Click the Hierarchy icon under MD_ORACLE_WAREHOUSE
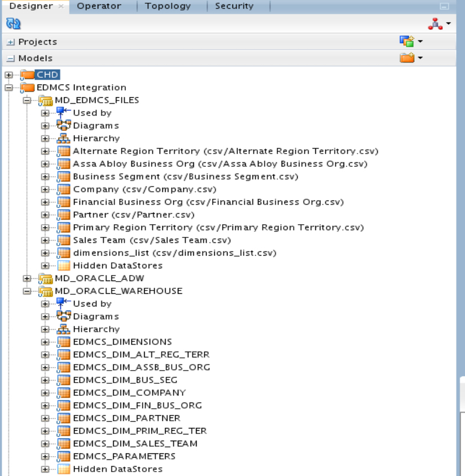Screen dimensions: 465x476 point(63,329)
